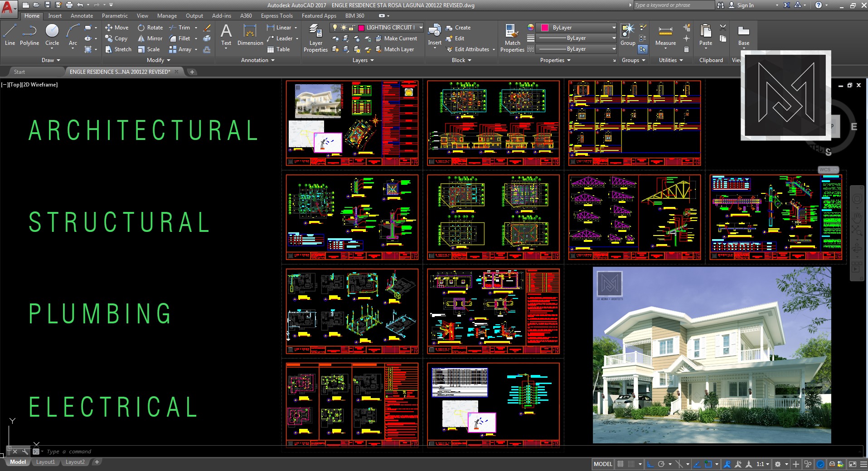868x471 pixels.
Task: Open the Measure utility
Action: (x=665, y=36)
